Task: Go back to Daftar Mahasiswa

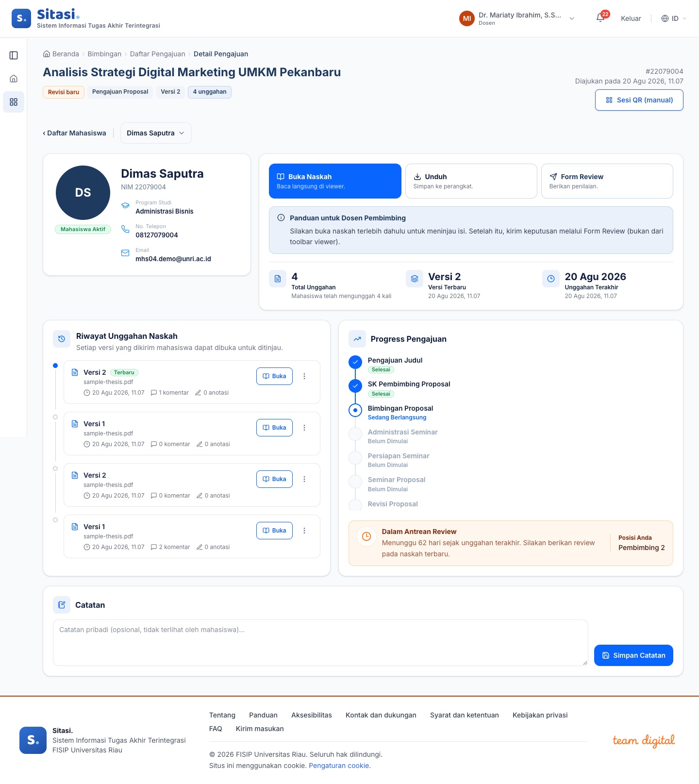Action: click(74, 133)
